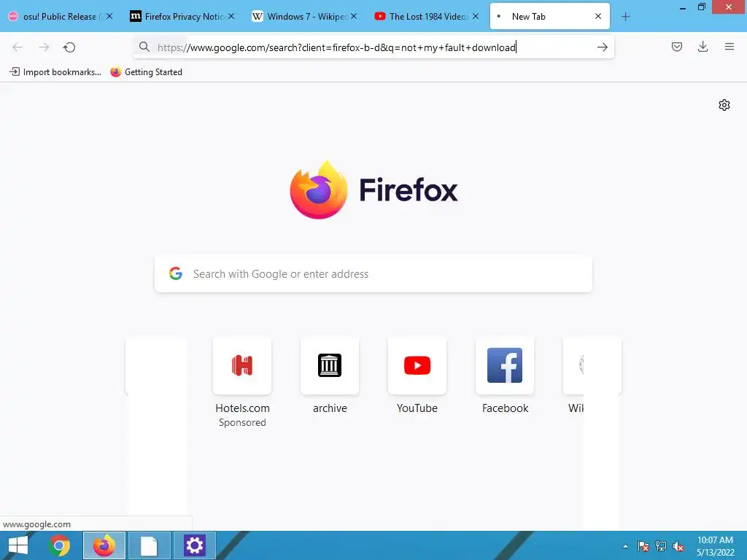Click the Google G icon in search box
This screenshot has height=560, width=747.
pyautogui.click(x=176, y=273)
